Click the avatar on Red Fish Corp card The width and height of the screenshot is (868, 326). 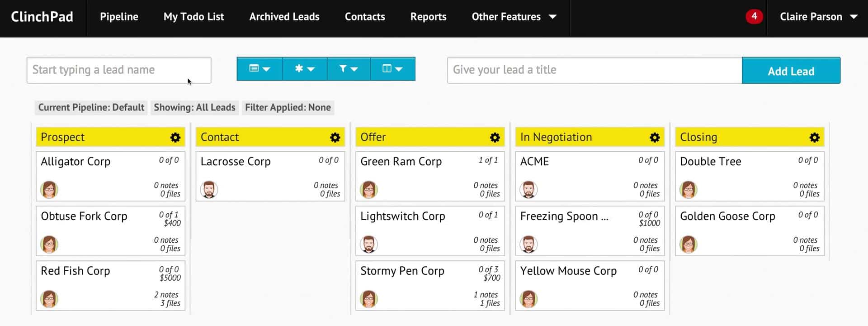[x=49, y=299]
